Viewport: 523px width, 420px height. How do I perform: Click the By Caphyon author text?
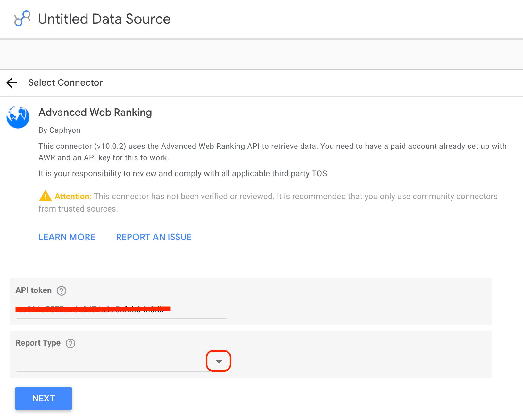[x=59, y=130]
